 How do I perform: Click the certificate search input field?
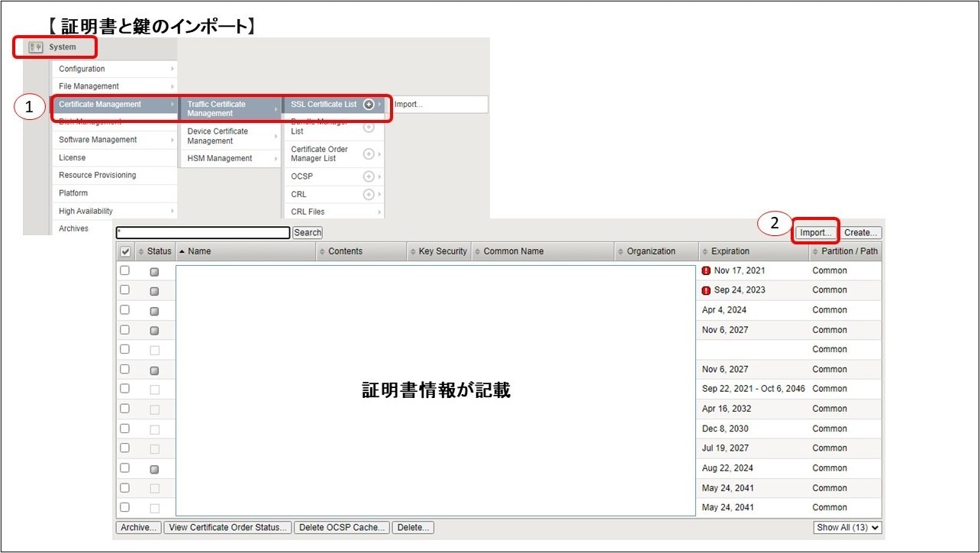(203, 232)
